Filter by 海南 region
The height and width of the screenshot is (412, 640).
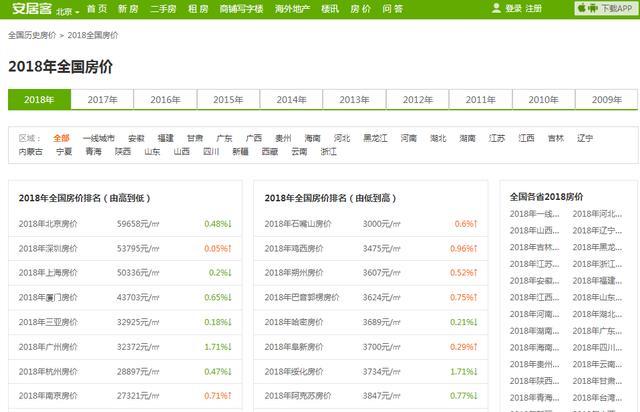[313, 138]
